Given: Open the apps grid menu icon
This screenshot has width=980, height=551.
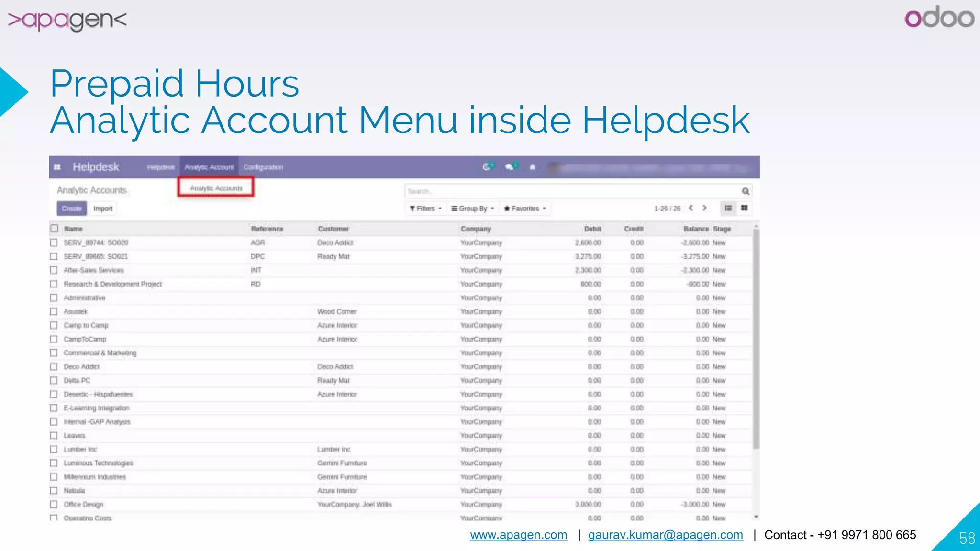Looking at the screenshot, I should tap(57, 167).
